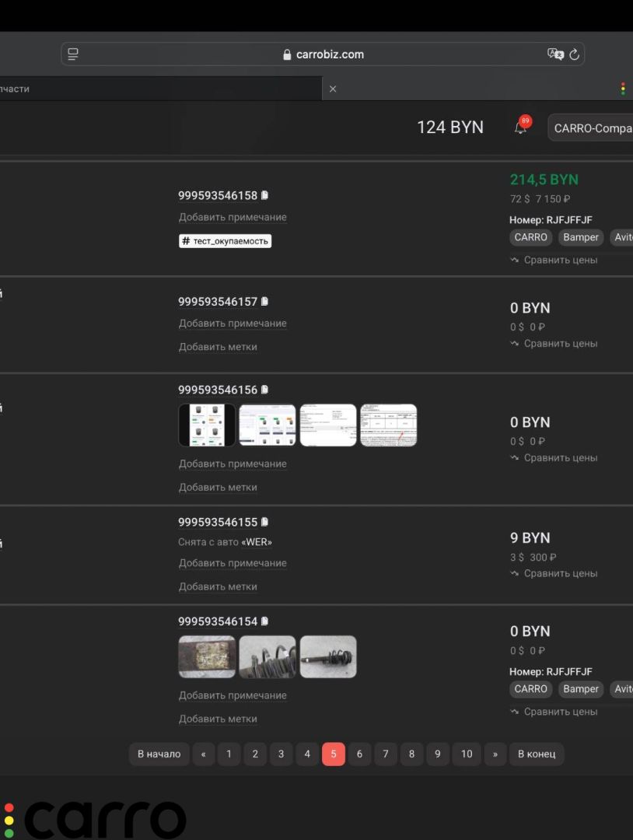The image size is (633, 840).
Task: Jump to the last page with В конец
Action: click(537, 754)
